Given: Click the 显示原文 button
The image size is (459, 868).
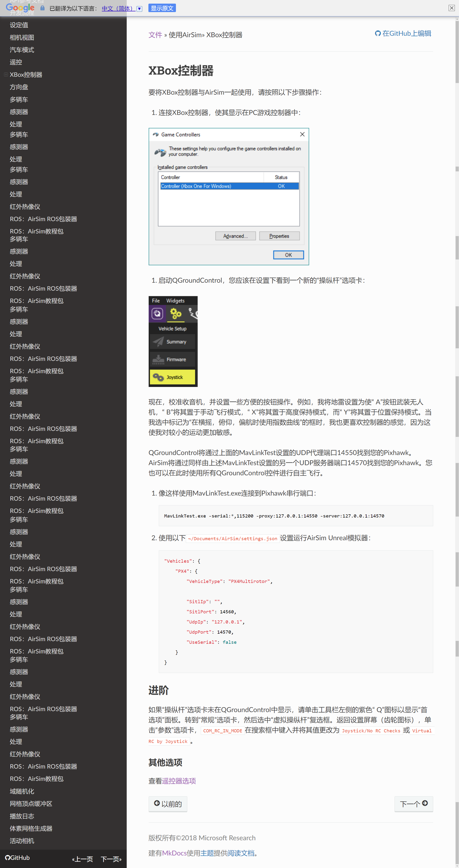Looking at the screenshot, I should 162,8.
